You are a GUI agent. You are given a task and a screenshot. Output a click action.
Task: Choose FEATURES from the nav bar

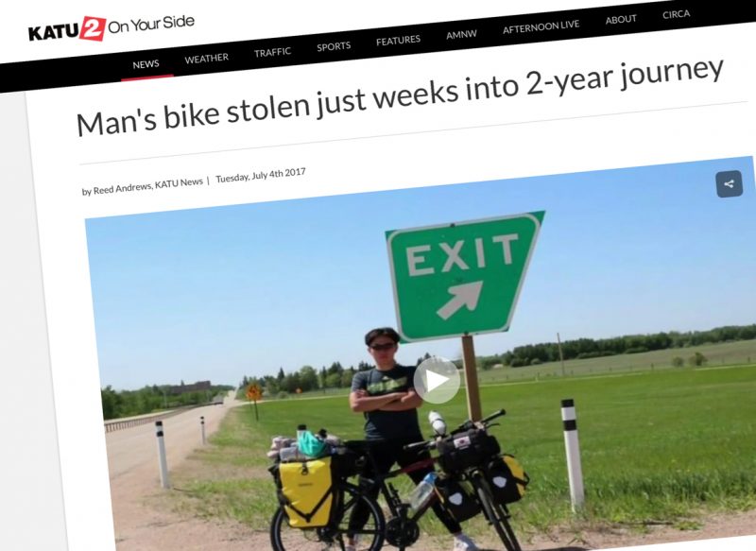(398, 41)
